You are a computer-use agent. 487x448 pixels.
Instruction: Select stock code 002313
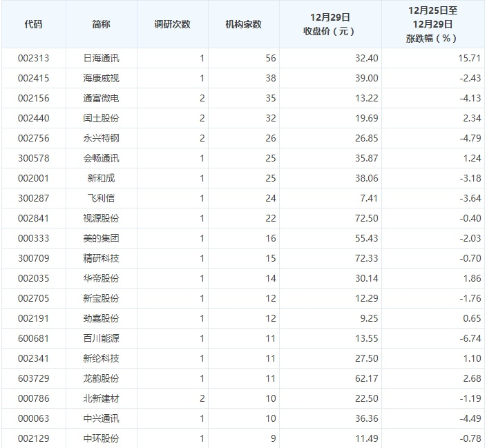pos(34,58)
